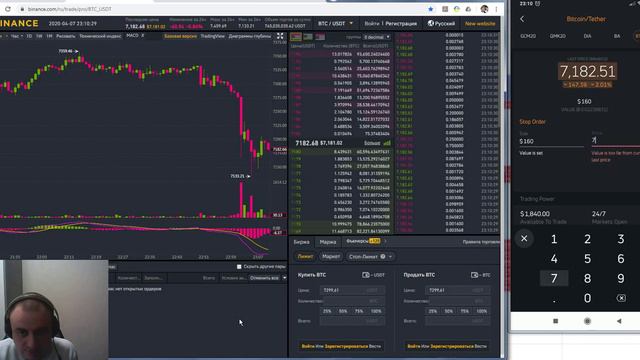Tap the backspace key on the phone keypad
Image resolution: width=640 pixels, height=360 pixels.
[x=621, y=298]
